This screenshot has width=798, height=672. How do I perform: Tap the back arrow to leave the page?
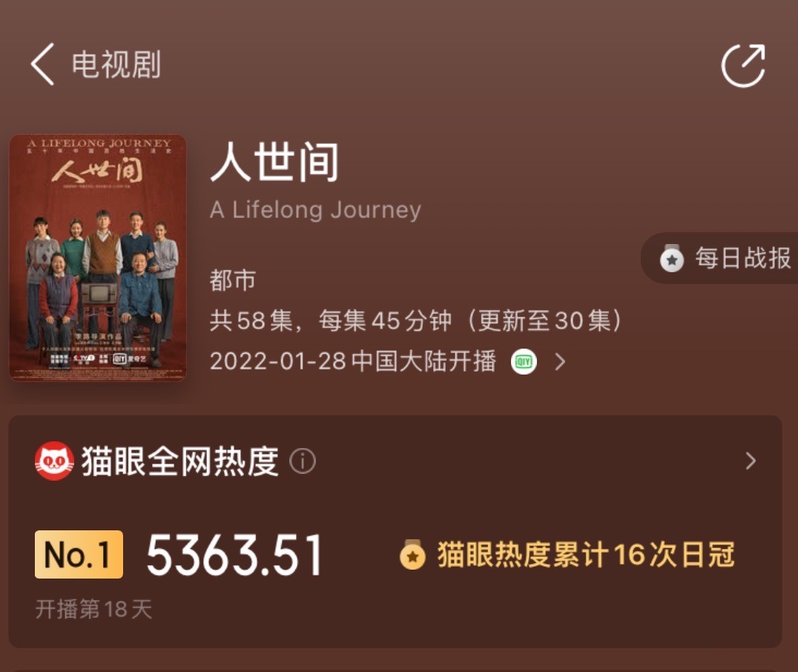click(39, 65)
